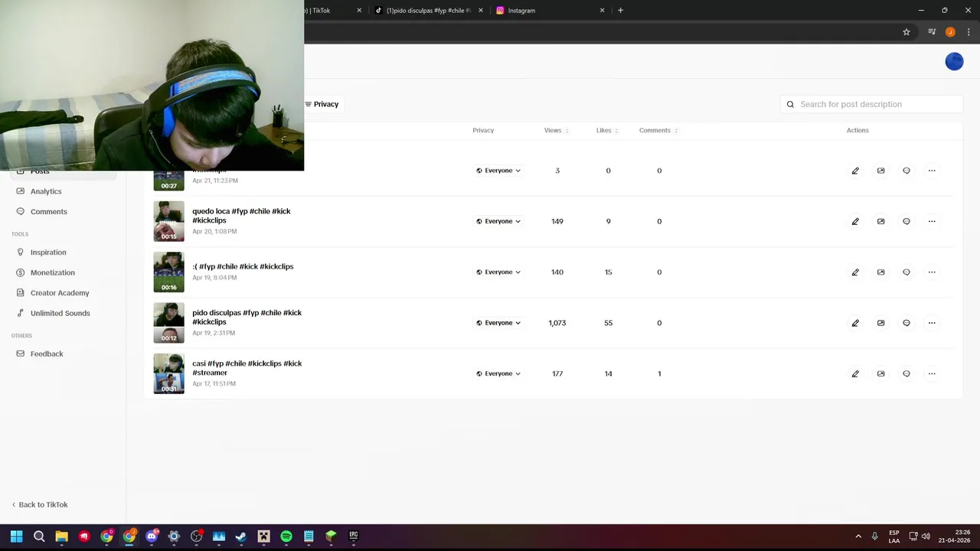Open Chrome media control icon

[x=932, y=32]
